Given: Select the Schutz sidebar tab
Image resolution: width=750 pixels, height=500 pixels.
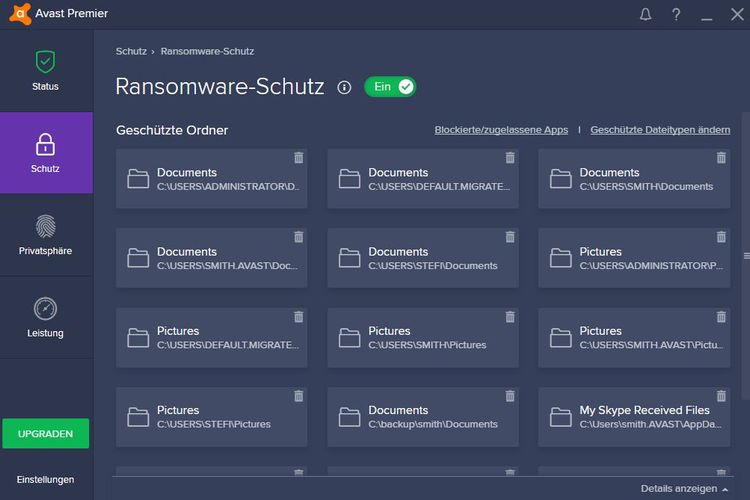Looking at the screenshot, I should 45,152.
